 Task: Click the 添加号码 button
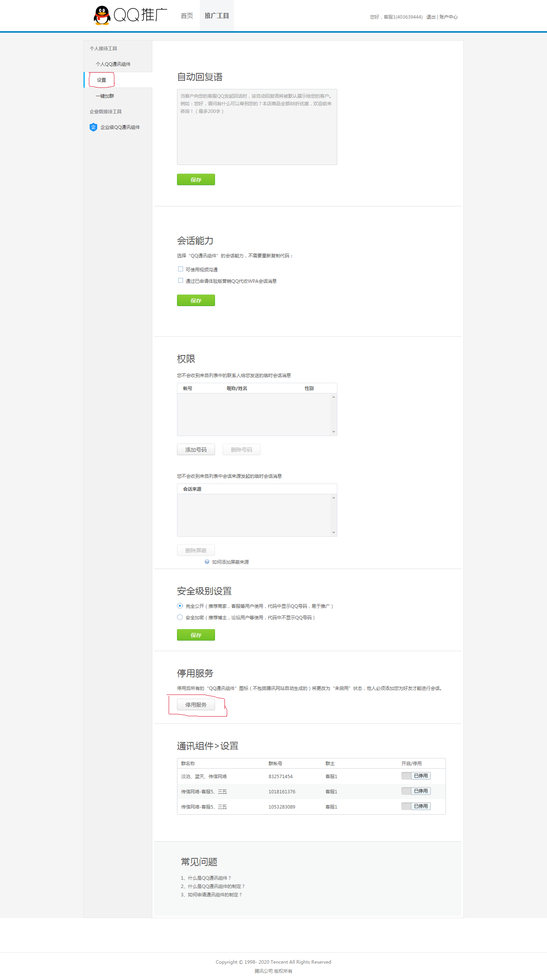(196, 449)
